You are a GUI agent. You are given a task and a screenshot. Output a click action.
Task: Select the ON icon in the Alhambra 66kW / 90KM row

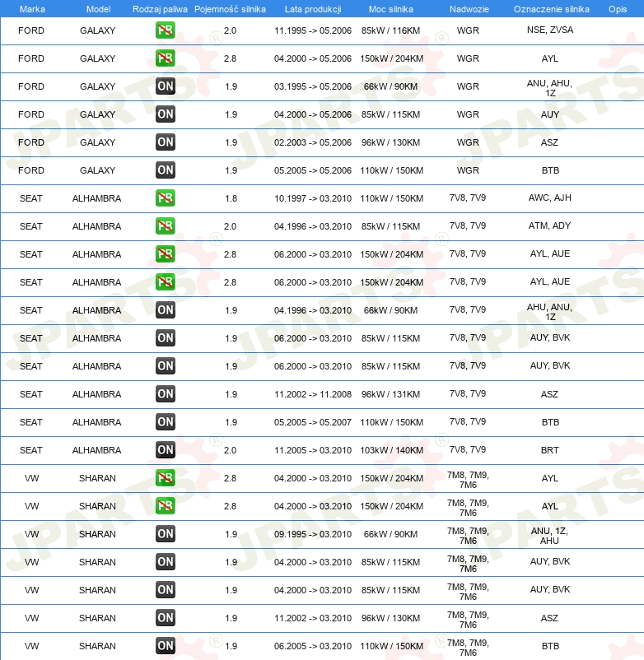tap(165, 310)
